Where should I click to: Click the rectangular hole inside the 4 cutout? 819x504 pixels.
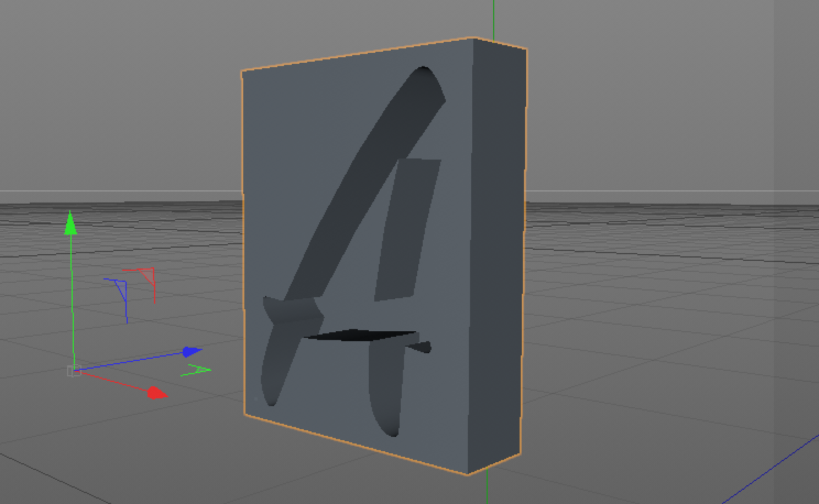coord(407,230)
